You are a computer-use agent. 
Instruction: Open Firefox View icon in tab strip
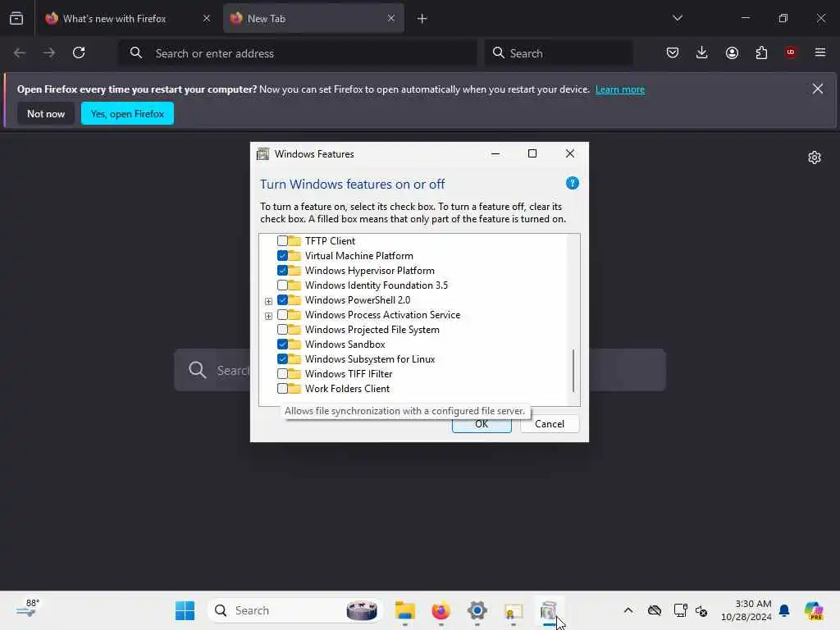16,18
